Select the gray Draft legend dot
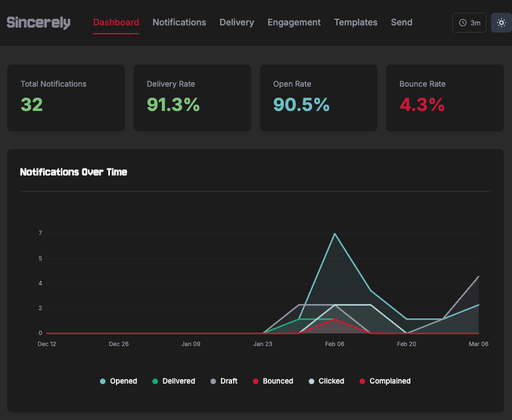The width and height of the screenshot is (512, 420). (x=214, y=381)
